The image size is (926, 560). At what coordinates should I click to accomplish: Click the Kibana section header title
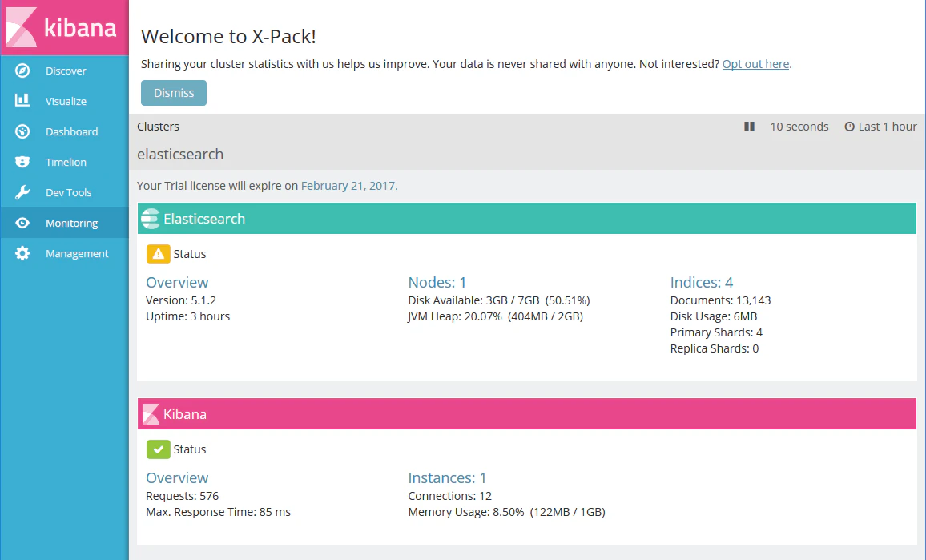pyautogui.click(x=185, y=414)
